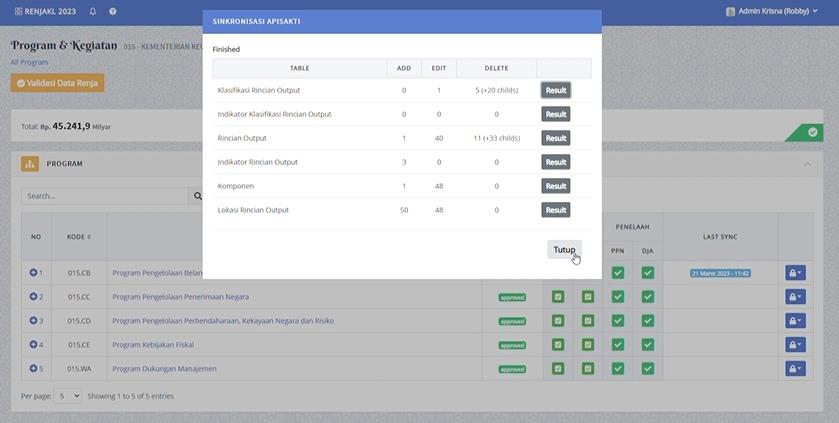839x423 pixels.
Task: Click the green checkmark total status badge
Action: coord(812,132)
